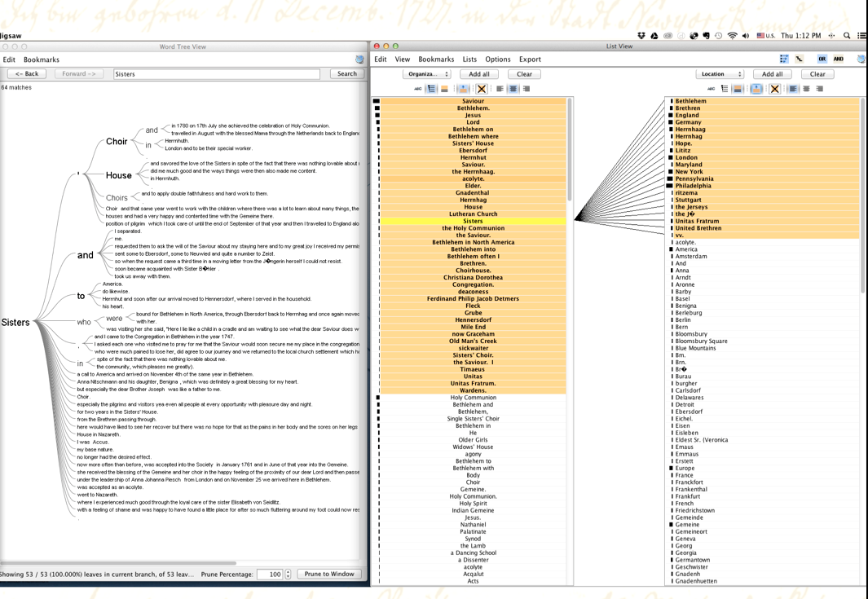This screenshot has height=599, width=868.
Task: Open the Export menu
Action: pos(529,59)
